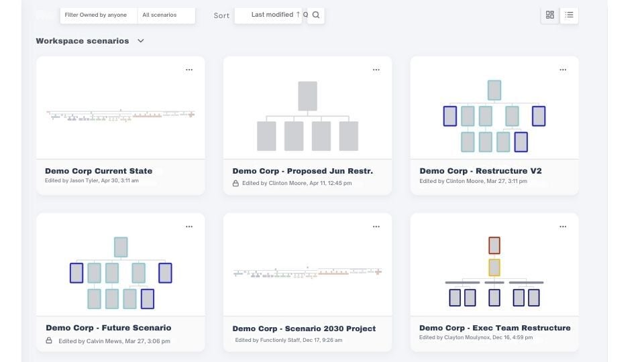Viewport: 644px width, 362px height.
Task: Select the Exec Team Restructure chart thumbnail
Action: 494,271
